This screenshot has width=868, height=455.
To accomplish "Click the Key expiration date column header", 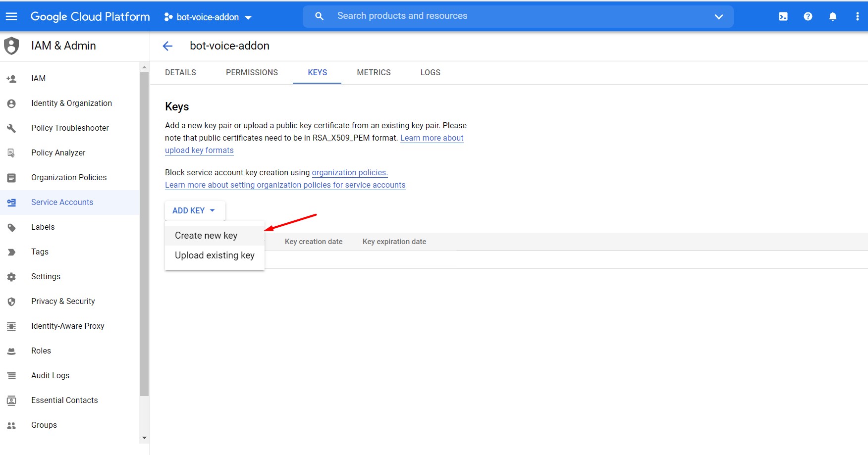I will point(394,242).
